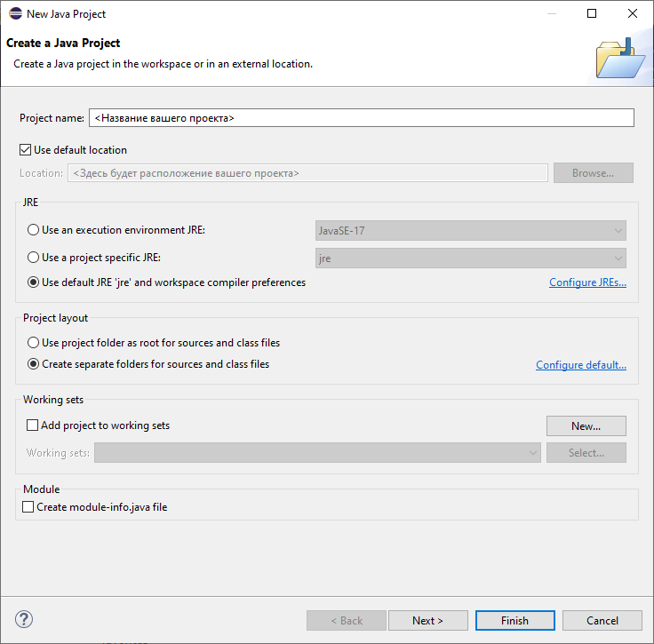This screenshot has height=644, width=654.
Task: Click the Select... working sets button
Action: point(586,453)
